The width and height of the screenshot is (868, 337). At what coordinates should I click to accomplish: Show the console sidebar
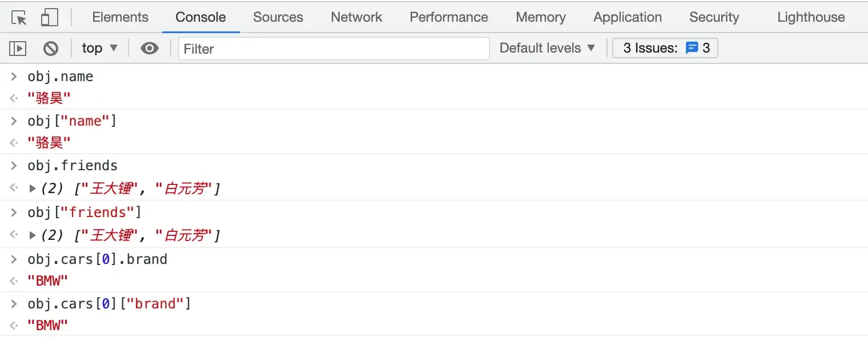click(x=18, y=48)
